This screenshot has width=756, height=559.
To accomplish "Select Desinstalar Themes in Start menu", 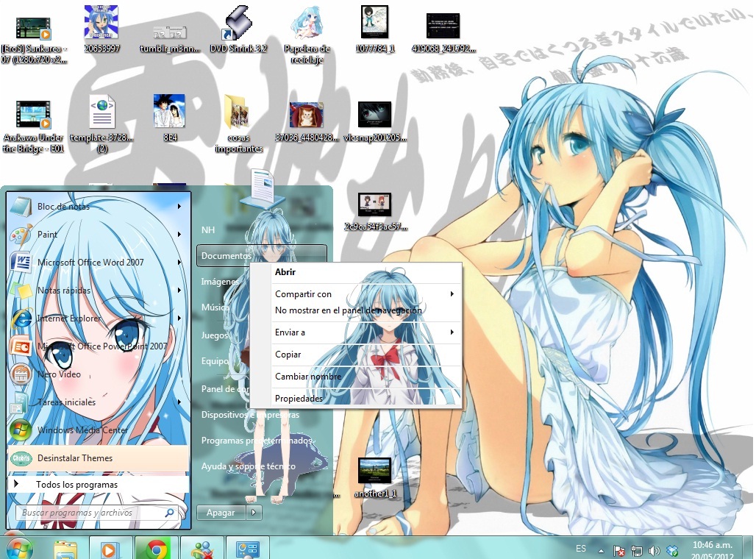I will click(98, 458).
